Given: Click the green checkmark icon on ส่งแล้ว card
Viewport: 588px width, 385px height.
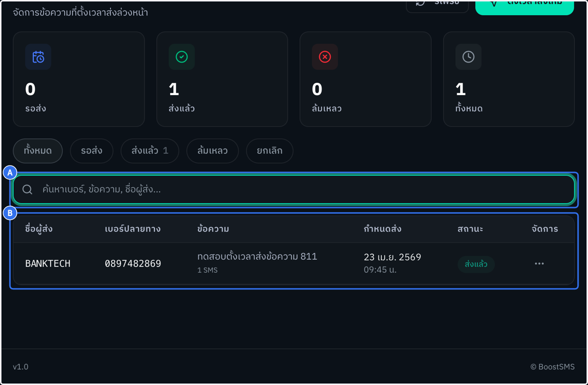Looking at the screenshot, I should click(182, 57).
